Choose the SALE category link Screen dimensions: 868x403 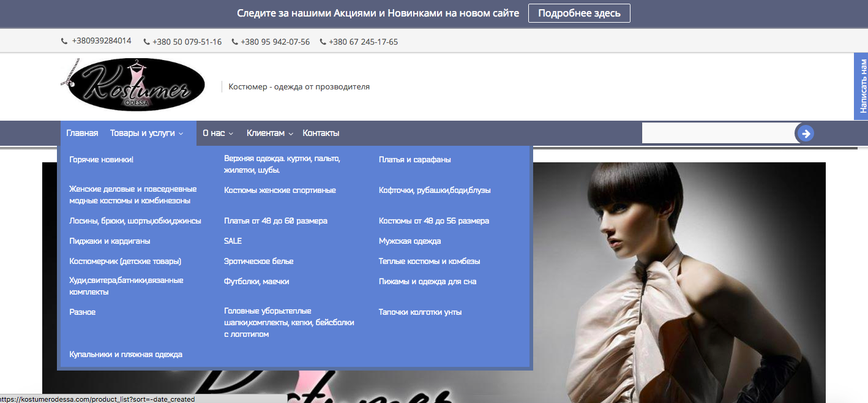pos(233,241)
